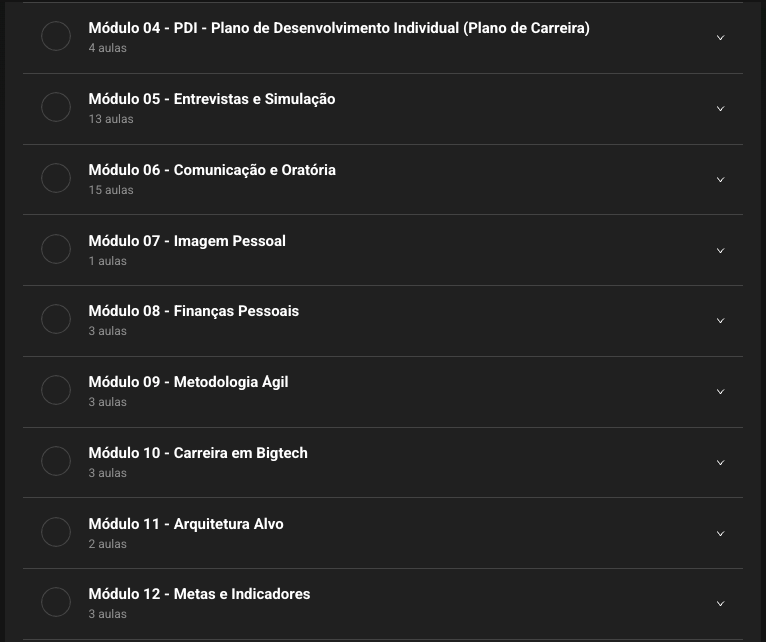Click chevron beside Módulo 06 Comunicação
Image resolution: width=766 pixels, height=642 pixels.
coord(720,180)
